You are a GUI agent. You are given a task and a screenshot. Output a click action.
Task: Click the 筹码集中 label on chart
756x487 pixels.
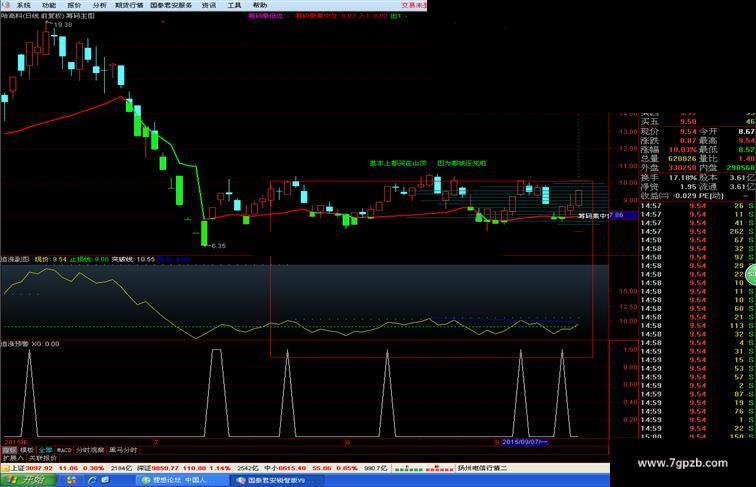pyautogui.click(x=593, y=216)
